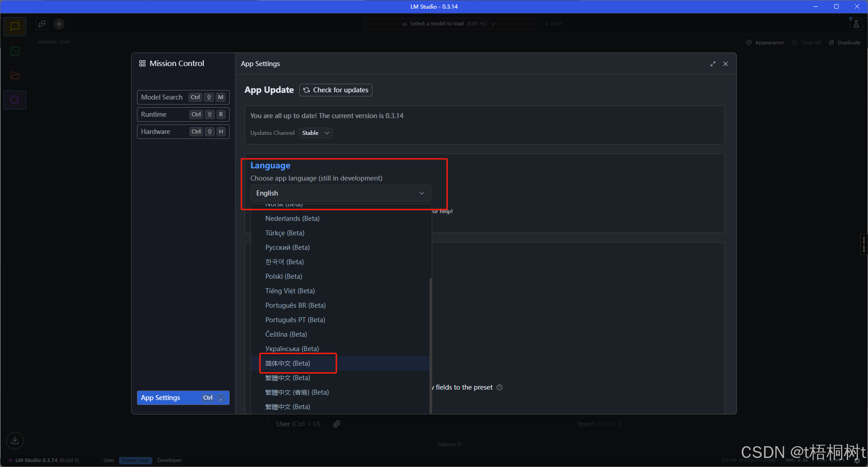Switch to Runtime tab

[x=183, y=114]
